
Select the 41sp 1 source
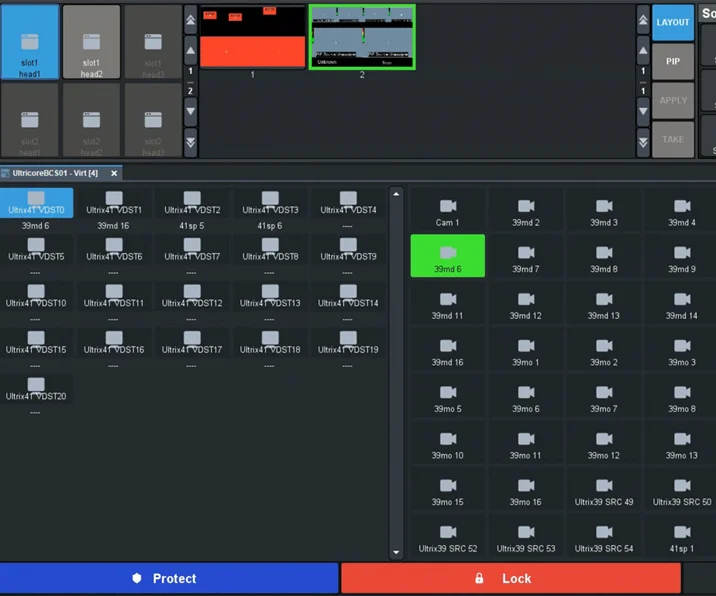click(682, 535)
